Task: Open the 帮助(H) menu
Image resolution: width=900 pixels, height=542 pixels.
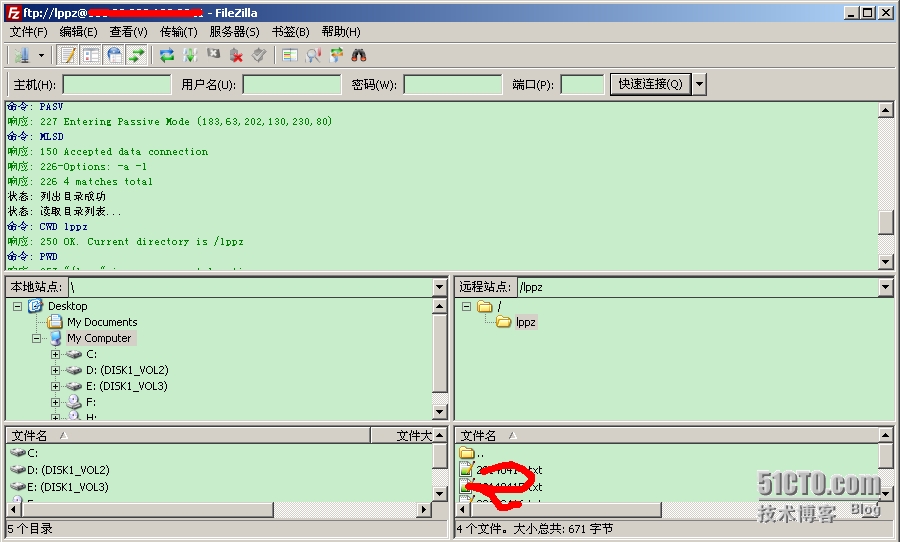Action: click(341, 32)
